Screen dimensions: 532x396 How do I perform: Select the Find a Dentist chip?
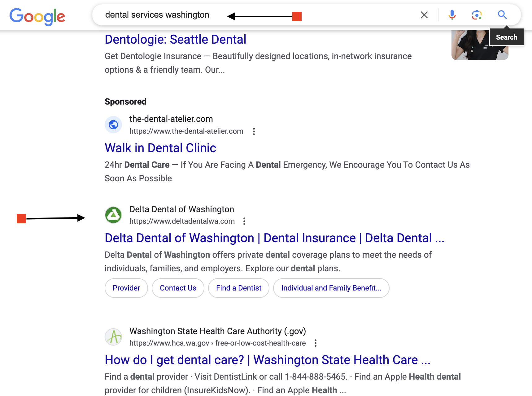pyautogui.click(x=239, y=288)
